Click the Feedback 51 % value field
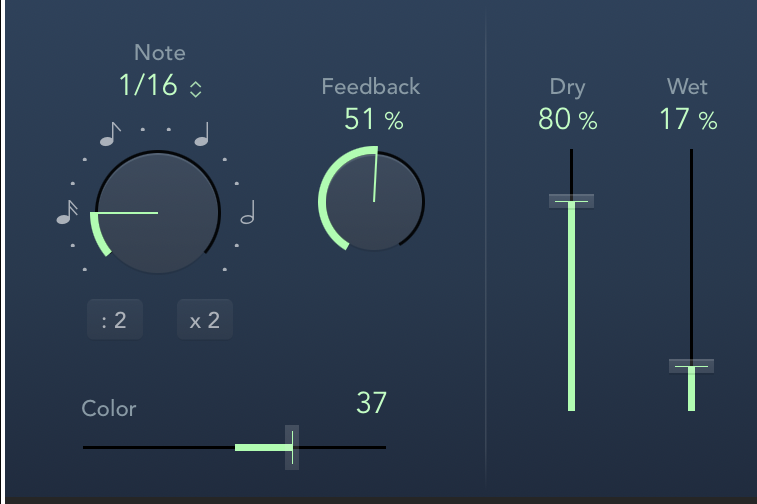The height and width of the screenshot is (504, 757). tap(374, 120)
